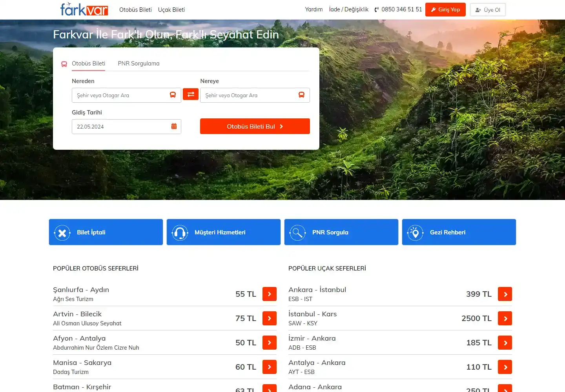Click Abdurrahim Nur Özlem Cizre Nuh name

96,348
